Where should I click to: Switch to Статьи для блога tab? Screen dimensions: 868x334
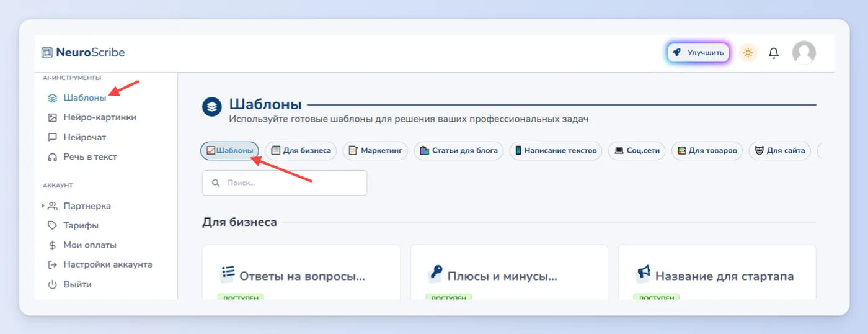tap(459, 150)
